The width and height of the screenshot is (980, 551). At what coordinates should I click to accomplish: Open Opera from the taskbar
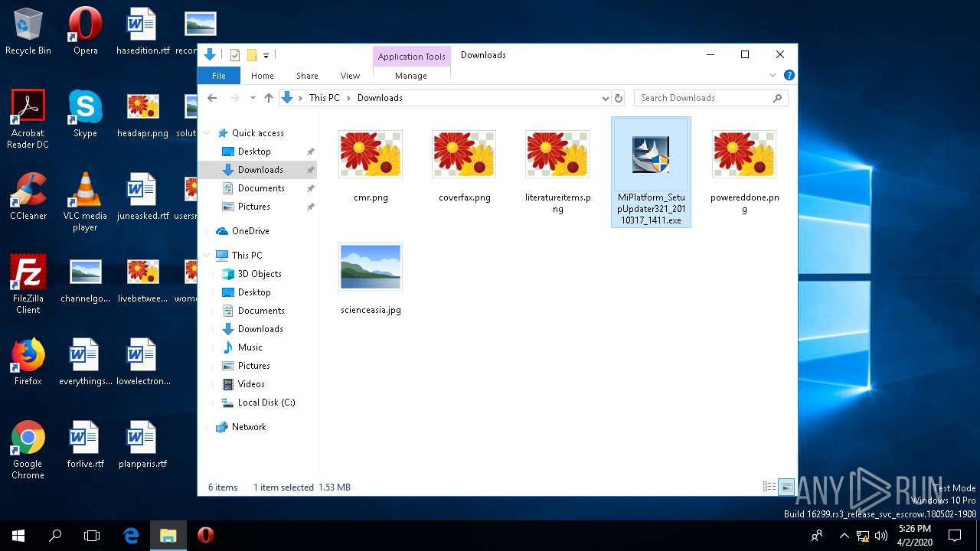[205, 536]
